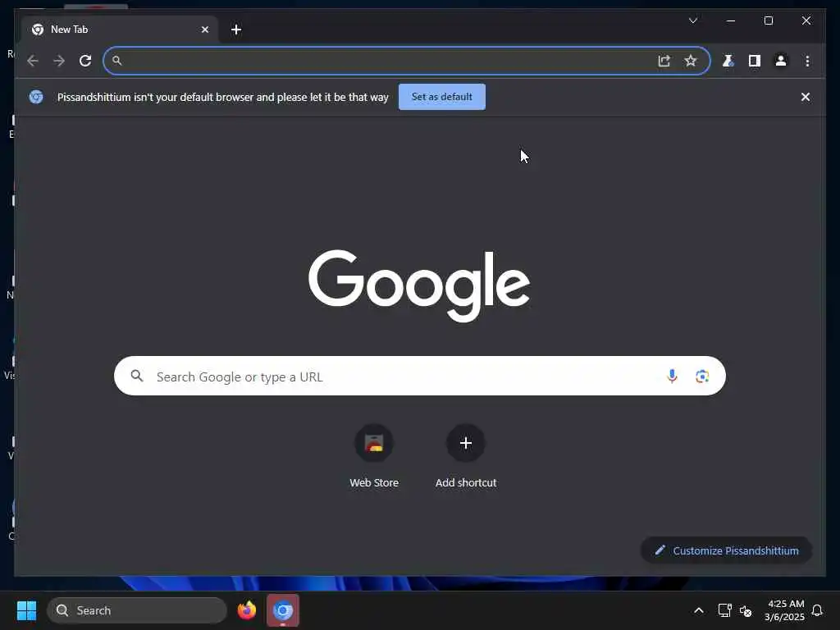Click the Add shortcut tile
This screenshot has width=840, height=630.
point(466,456)
